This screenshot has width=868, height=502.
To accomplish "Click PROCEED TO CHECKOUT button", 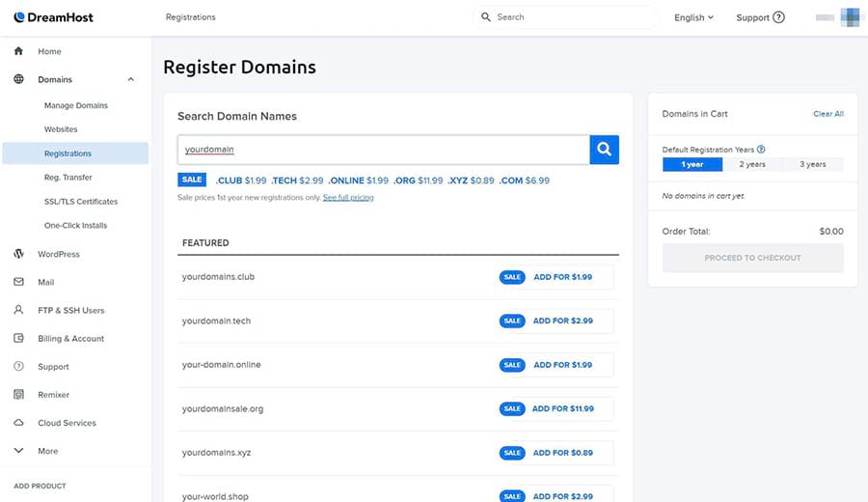I will (753, 258).
